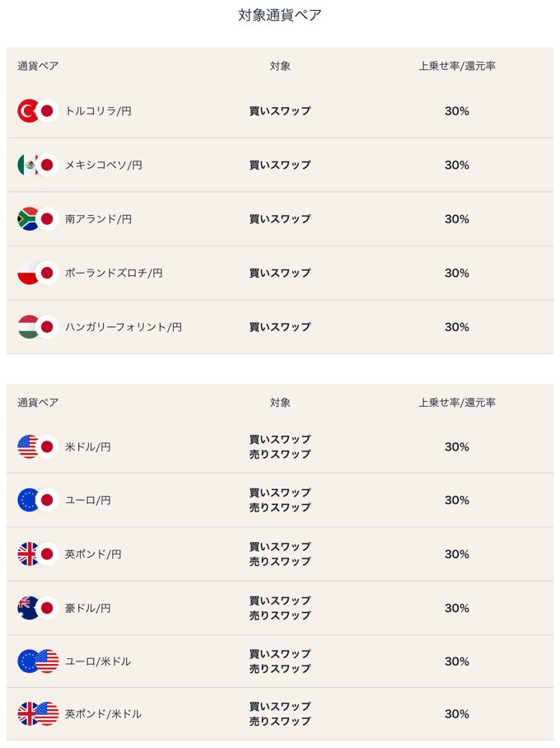Click the Turkish lira/yen flag icon
The image size is (560, 748).
coord(38,111)
